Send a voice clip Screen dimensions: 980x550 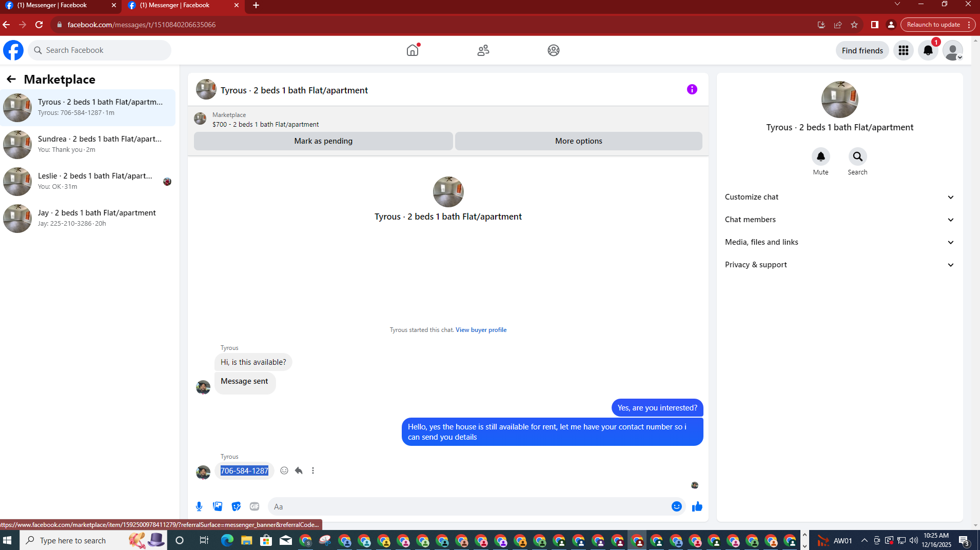[199, 506]
